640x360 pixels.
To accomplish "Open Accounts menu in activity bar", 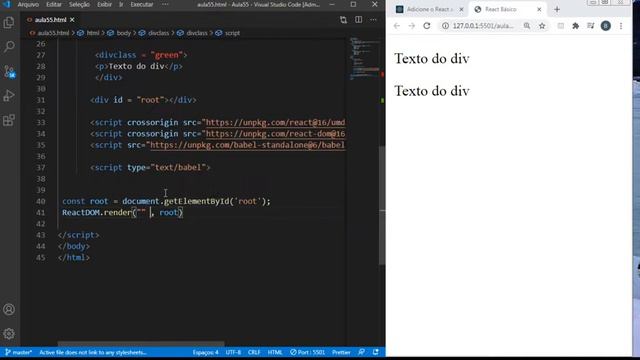I will point(9,309).
